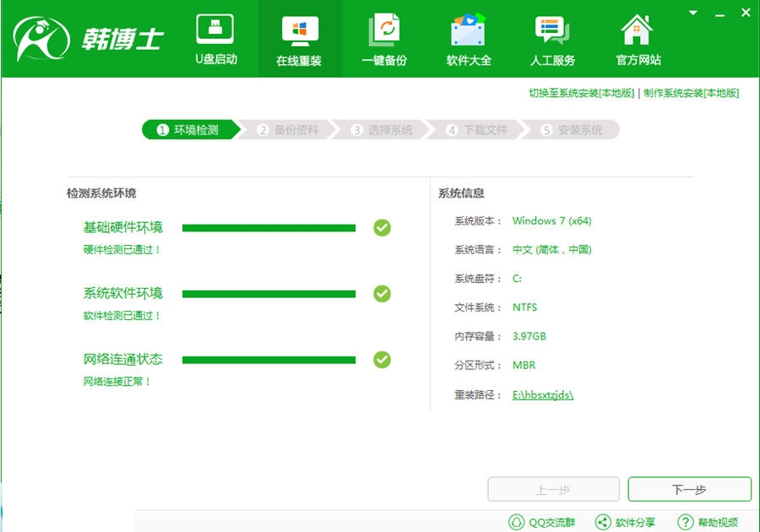Image resolution: width=760 pixels, height=532 pixels.
Task: Click the green checkmark beside 系统软件环境
Action: (383, 293)
